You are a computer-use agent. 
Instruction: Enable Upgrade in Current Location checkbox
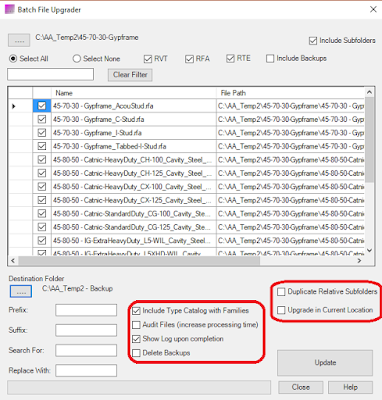coord(281,310)
